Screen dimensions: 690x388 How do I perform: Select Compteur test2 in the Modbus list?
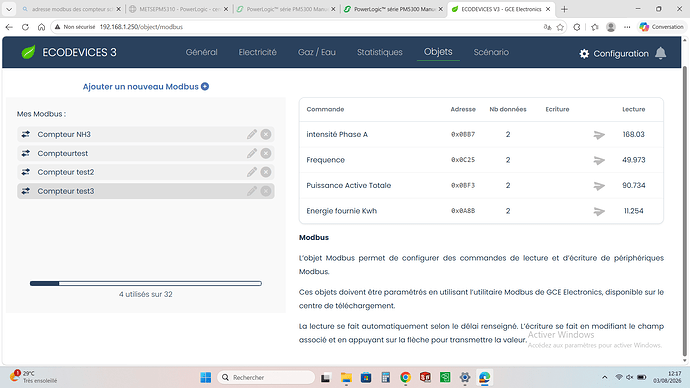(146, 172)
